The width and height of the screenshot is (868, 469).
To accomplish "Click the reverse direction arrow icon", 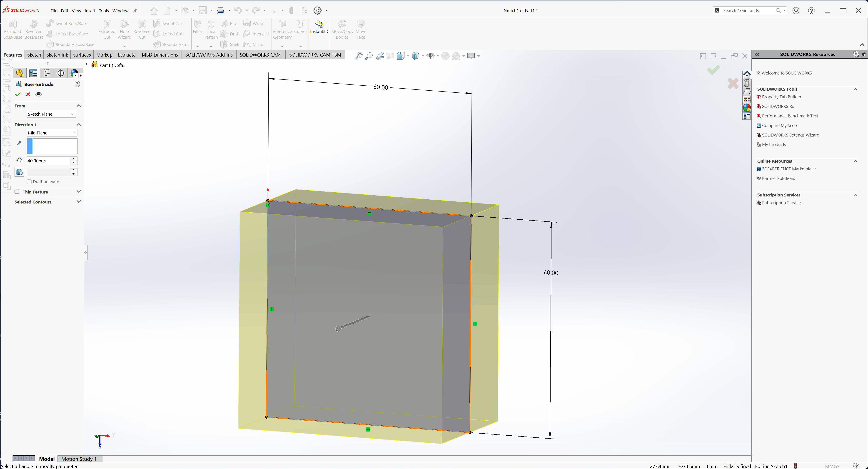I will pos(19,143).
